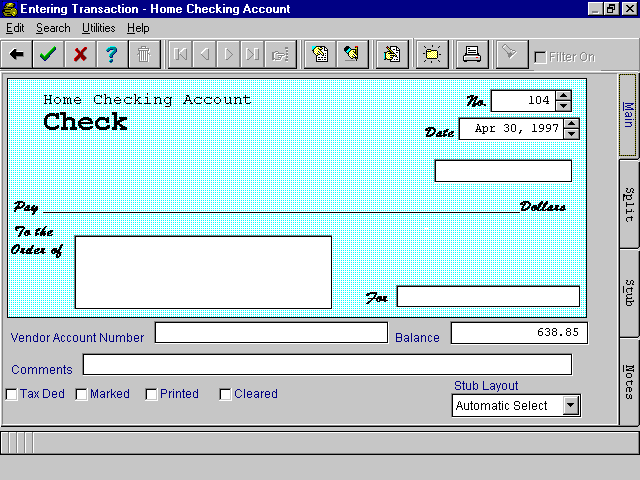Click the document icon left of yellow highlight
The height and width of the screenshot is (480, 640).
coord(392,54)
